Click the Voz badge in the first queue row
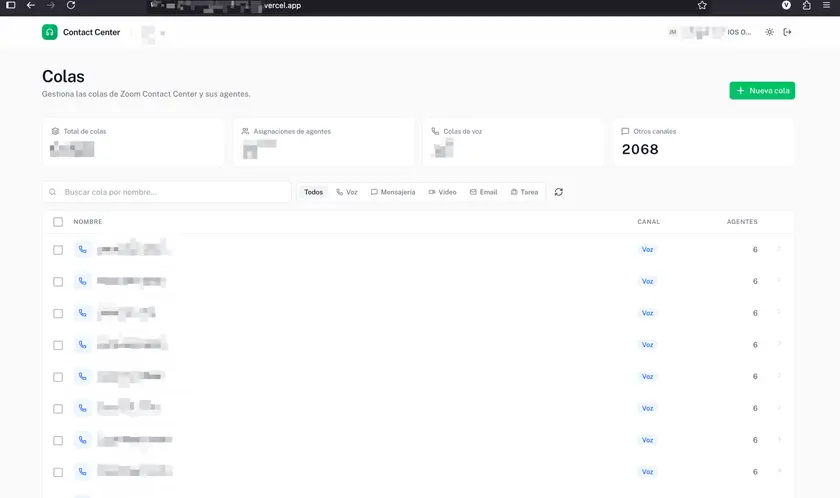 pyautogui.click(x=648, y=250)
